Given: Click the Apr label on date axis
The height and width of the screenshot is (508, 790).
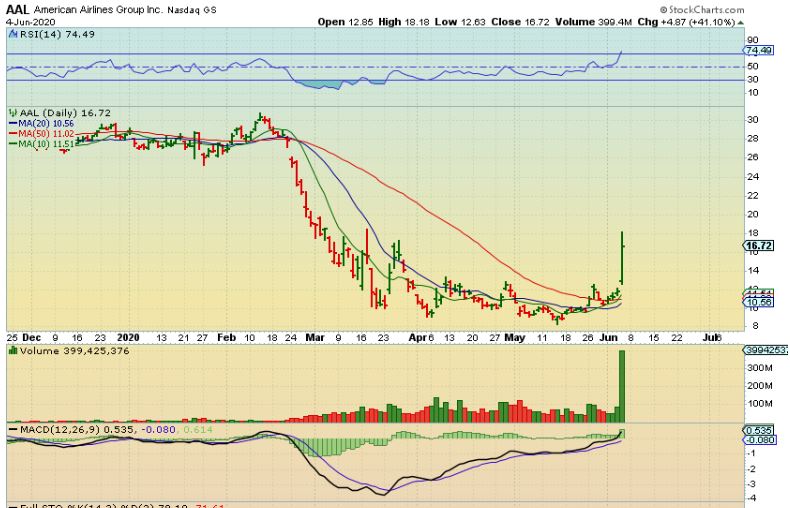Looking at the screenshot, I should tap(418, 337).
